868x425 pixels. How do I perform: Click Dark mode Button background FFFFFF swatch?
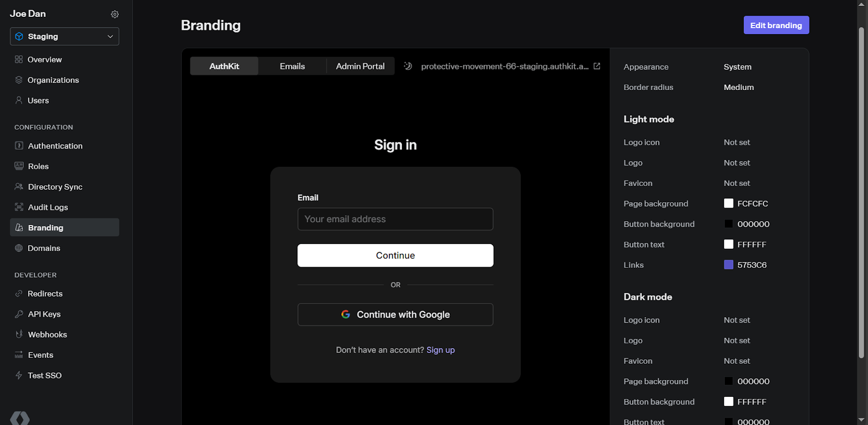click(729, 402)
